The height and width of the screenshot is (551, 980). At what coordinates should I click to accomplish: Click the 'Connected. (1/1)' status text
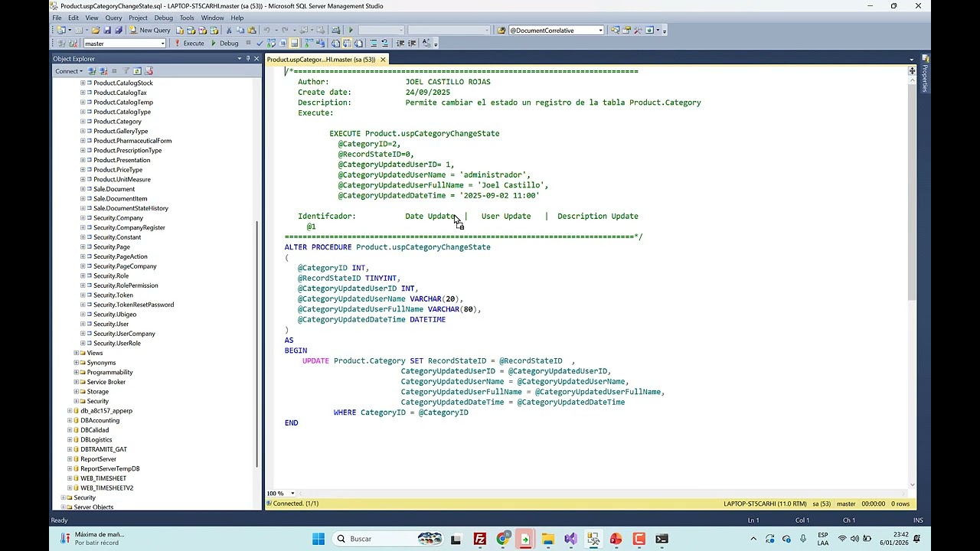[x=296, y=504]
